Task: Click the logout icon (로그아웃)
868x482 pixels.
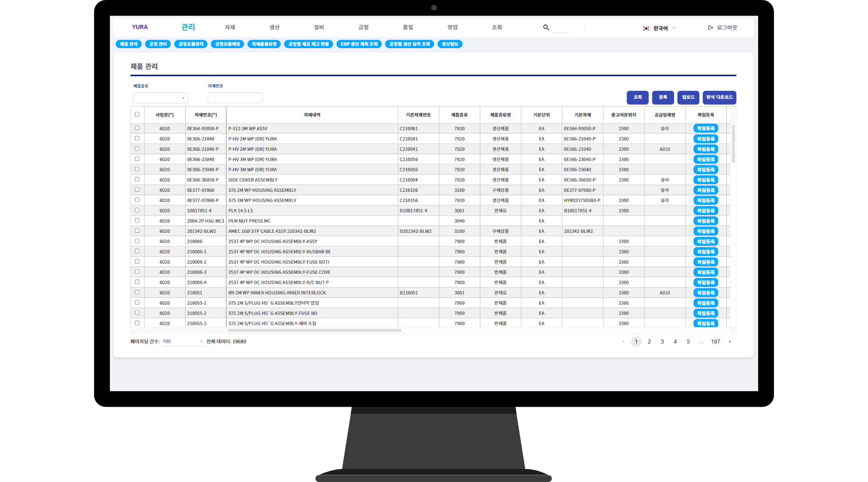Action: [x=710, y=27]
